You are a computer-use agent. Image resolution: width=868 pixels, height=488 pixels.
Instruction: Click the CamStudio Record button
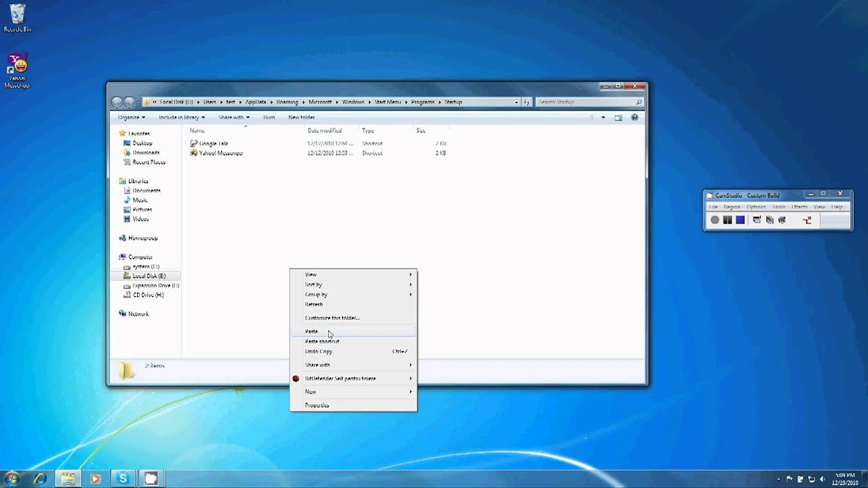click(x=715, y=220)
